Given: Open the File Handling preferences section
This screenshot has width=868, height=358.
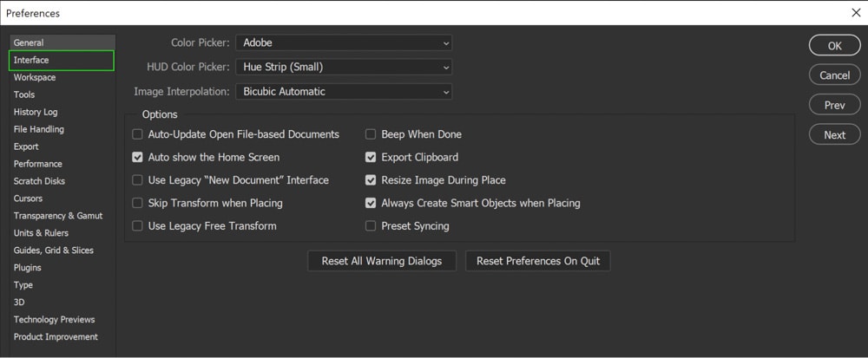Looking at the screenshot, I should click(62, 129).
